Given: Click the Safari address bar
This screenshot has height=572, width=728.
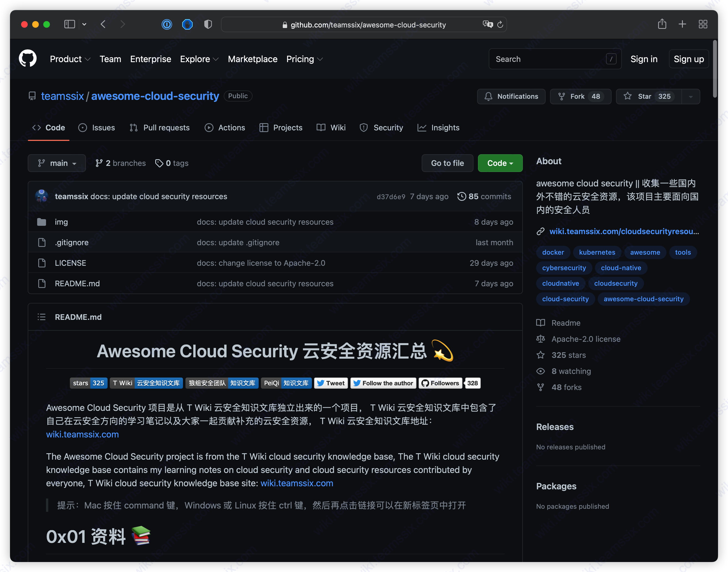Looking at the screenshot, I should (x=364, y=24).
